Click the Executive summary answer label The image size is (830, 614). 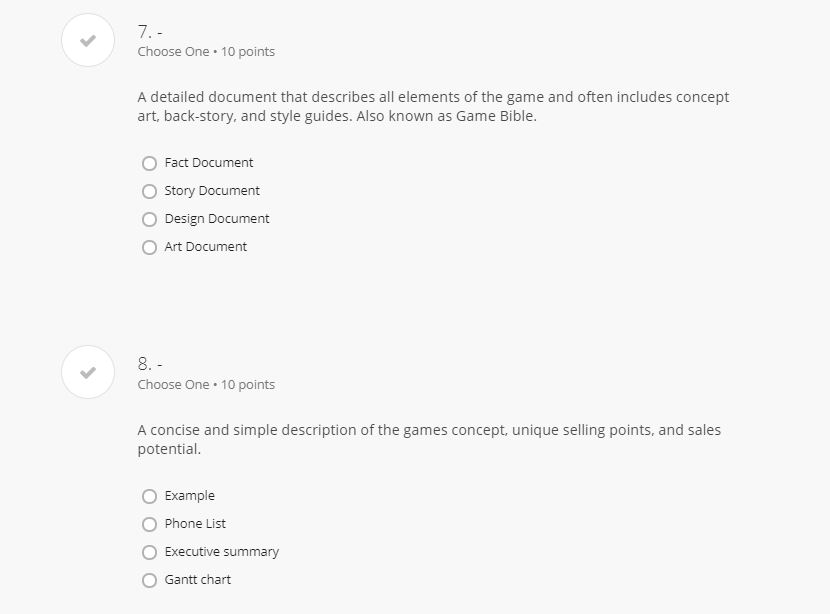(x=222, y=552)
